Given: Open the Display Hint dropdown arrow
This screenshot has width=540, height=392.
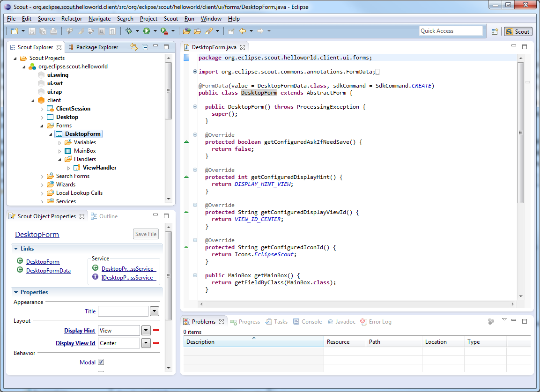Looking at the screenshot, I should (x=146, y=331).
